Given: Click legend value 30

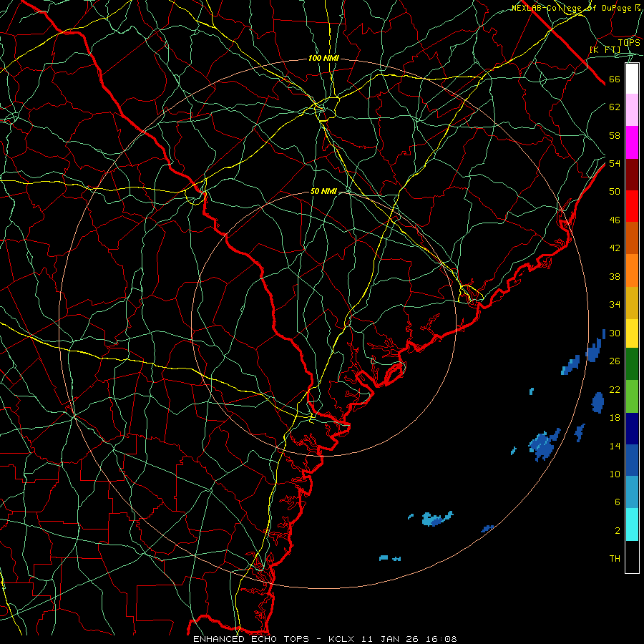Looking at the screenshot, I should point(615,333).
